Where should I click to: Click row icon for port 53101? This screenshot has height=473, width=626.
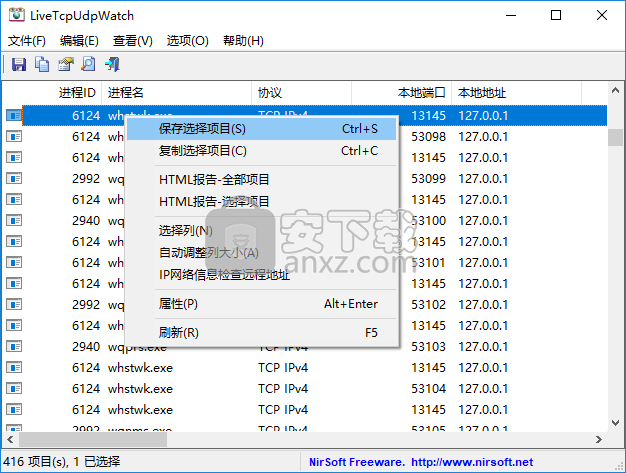pos(14,263)
